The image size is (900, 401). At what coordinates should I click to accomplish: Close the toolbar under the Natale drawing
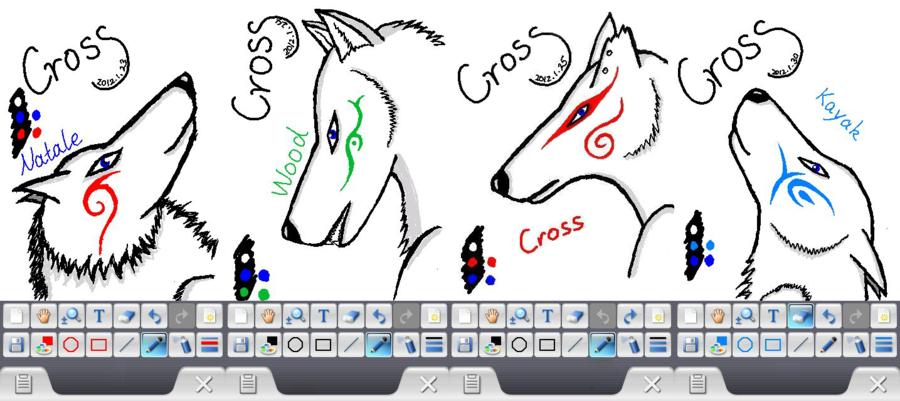tap(203, 383)
